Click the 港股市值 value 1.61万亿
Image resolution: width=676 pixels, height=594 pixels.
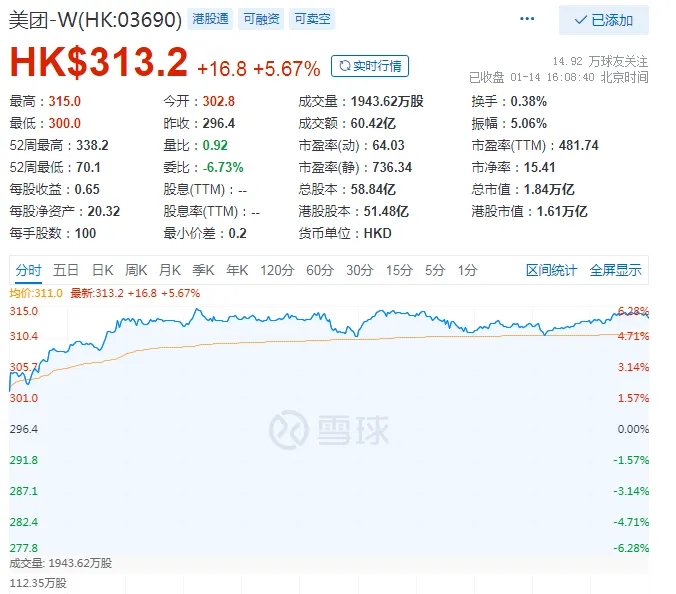(x=562, y=211)
